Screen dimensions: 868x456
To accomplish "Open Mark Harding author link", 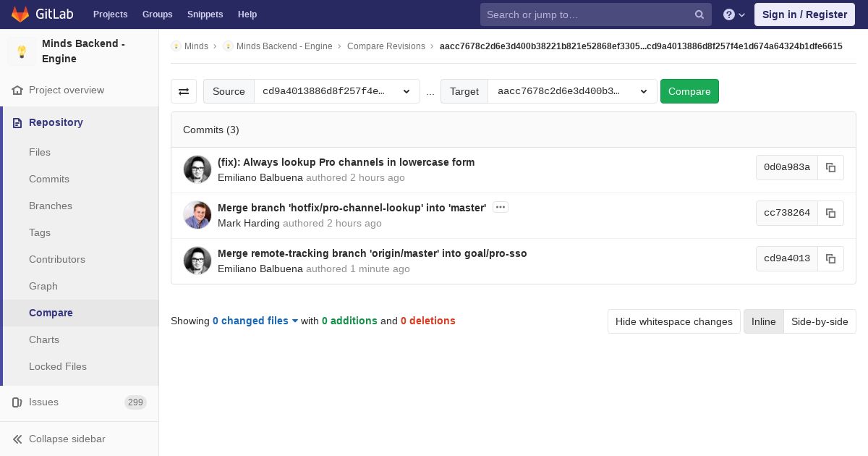I will point(249,223).
